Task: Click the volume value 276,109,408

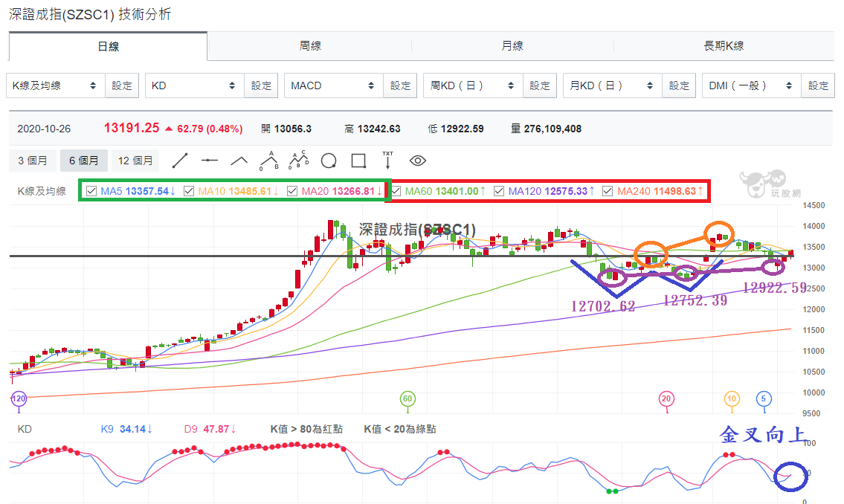Action: coord(553,129)
